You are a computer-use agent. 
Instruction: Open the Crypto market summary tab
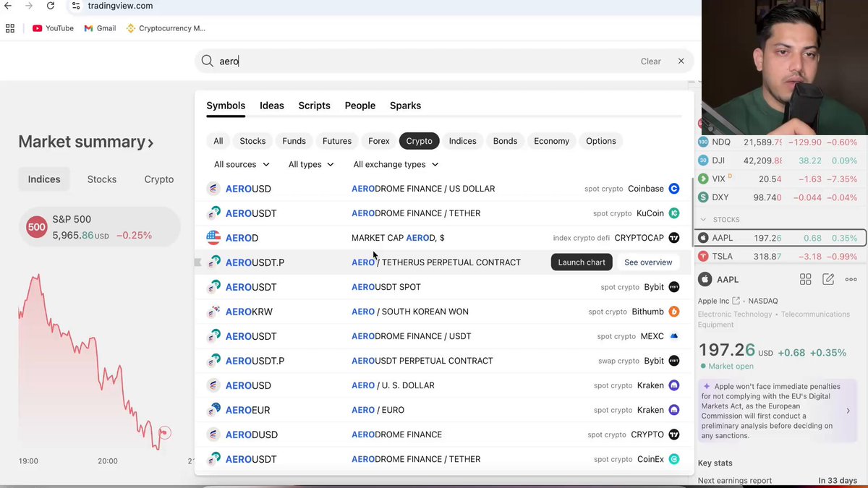point(159,179)
